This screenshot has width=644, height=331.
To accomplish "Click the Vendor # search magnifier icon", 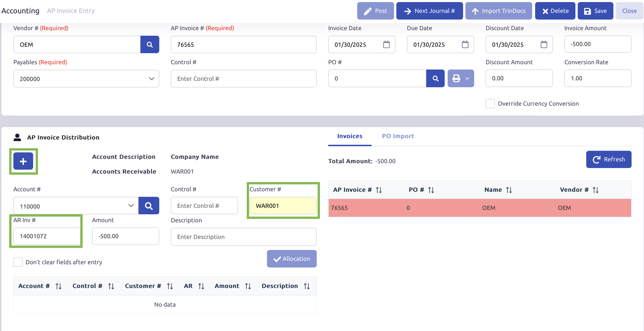I will 150,44.
